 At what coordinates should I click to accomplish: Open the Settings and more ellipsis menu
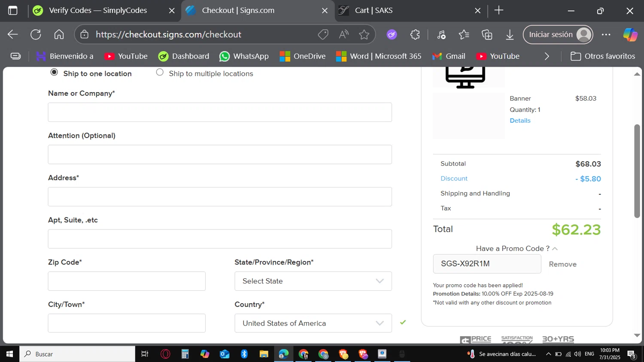pos(606,35)
